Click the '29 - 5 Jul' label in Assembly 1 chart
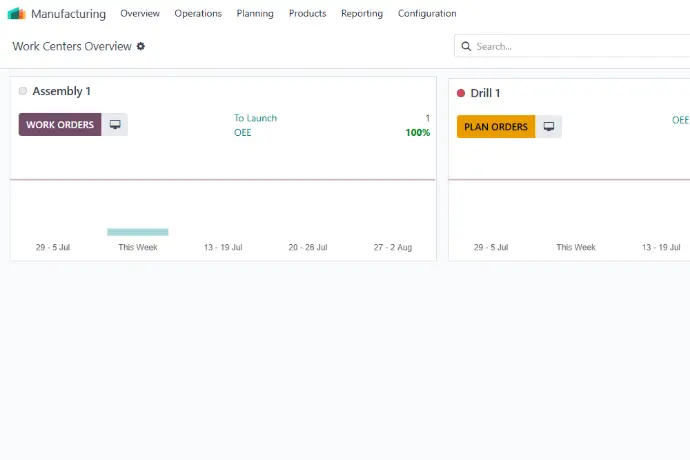 coord(53,247)
